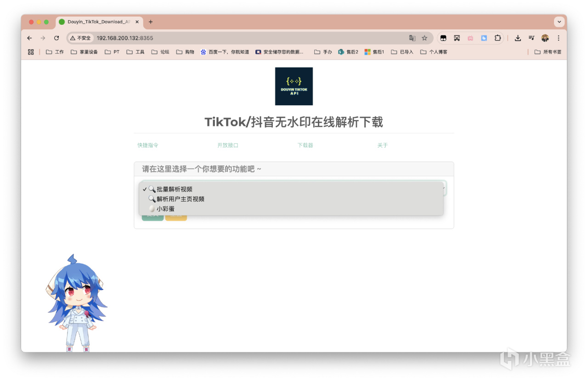Close the Douyin_TikTok_Download tab
Screen dimensions: 588x380
(137, 22)
